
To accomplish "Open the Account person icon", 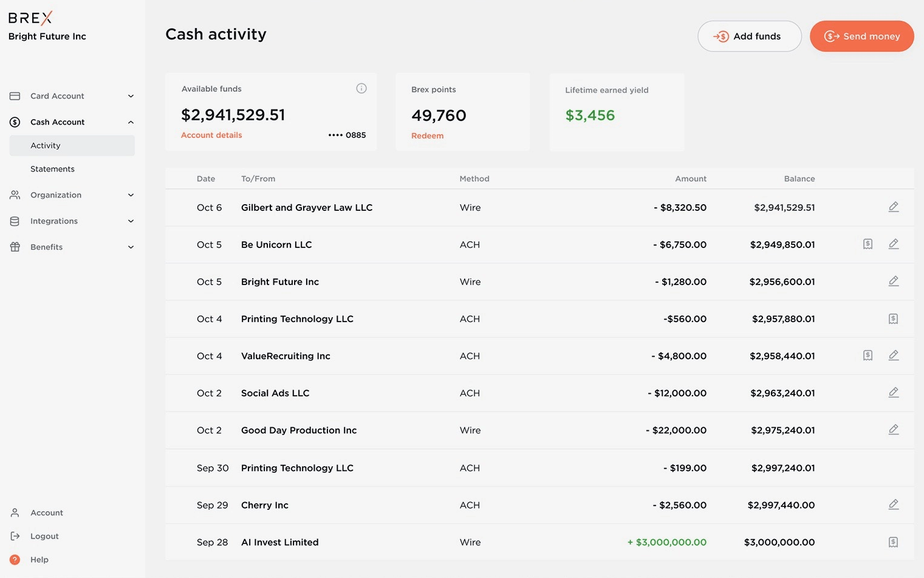I will (x=15, y=512).
